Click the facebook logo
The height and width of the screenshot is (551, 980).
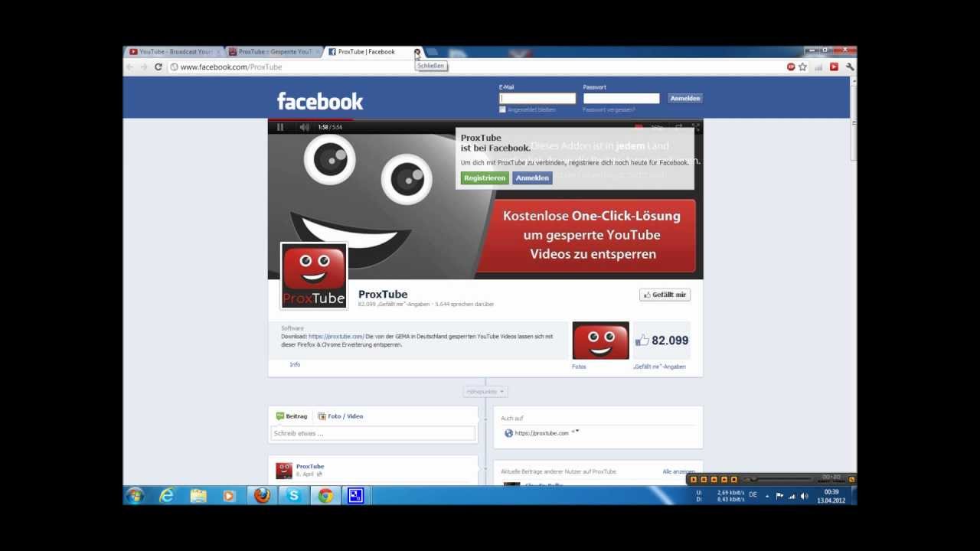point(320,101)
